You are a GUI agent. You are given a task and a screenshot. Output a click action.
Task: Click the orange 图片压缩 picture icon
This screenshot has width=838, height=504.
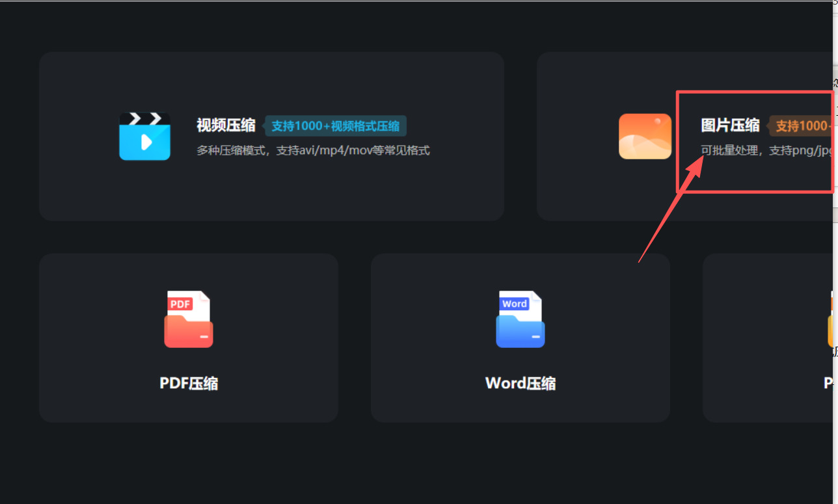645,137
